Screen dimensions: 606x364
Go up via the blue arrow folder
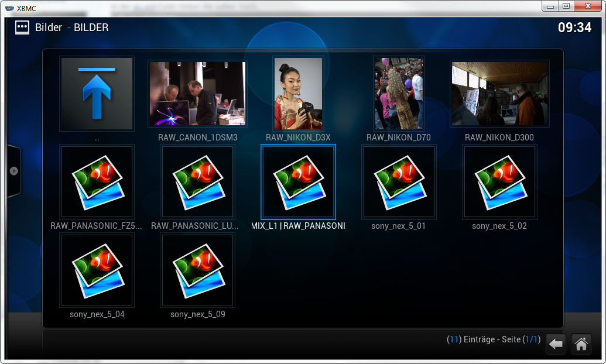coord(97,94)
